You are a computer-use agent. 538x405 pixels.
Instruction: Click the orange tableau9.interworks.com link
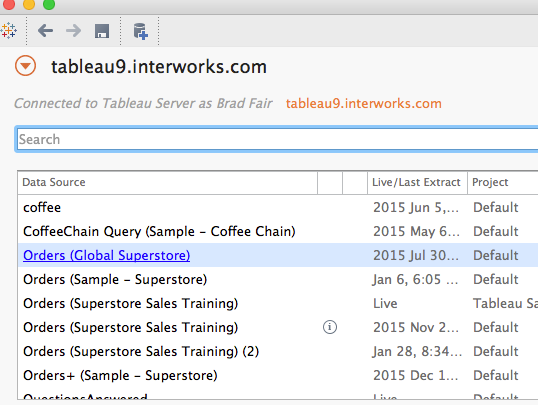click(364, 103)
